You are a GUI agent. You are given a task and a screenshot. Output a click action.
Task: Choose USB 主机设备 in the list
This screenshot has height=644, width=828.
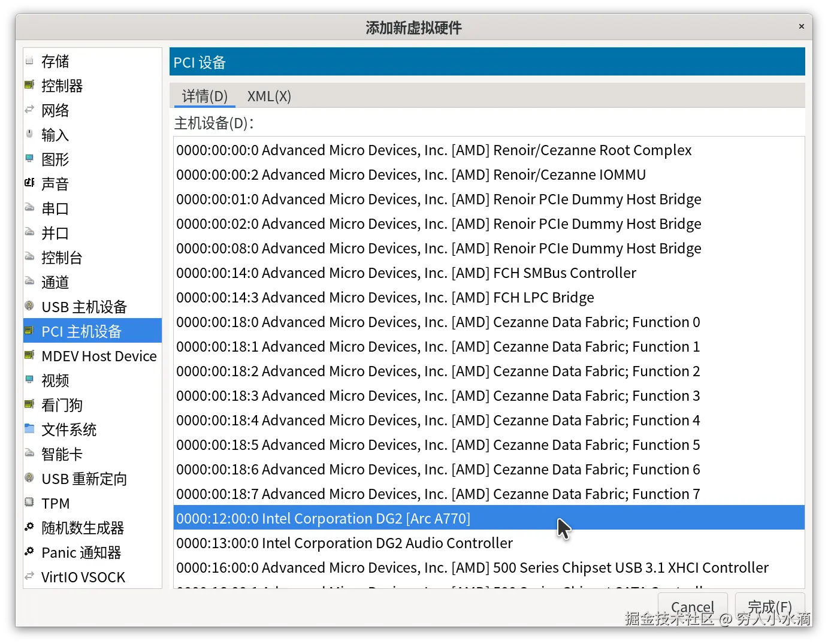(92, 307)
